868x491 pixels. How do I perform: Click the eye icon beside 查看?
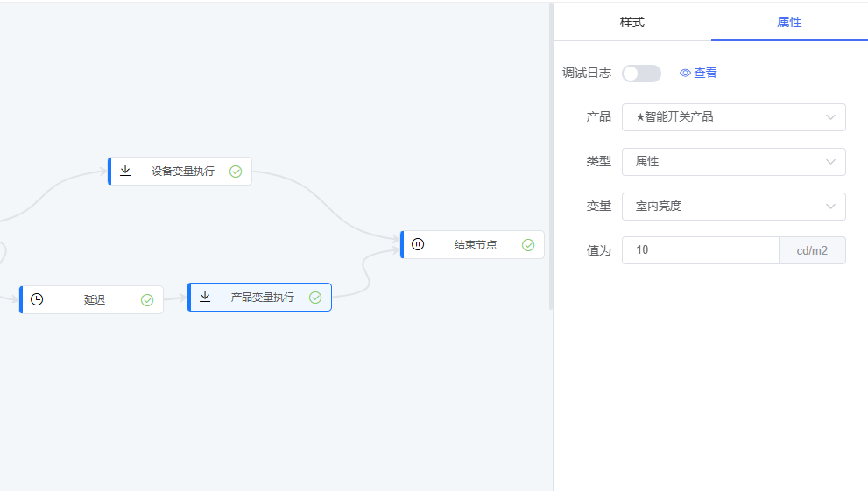click(x=685, y=73)
